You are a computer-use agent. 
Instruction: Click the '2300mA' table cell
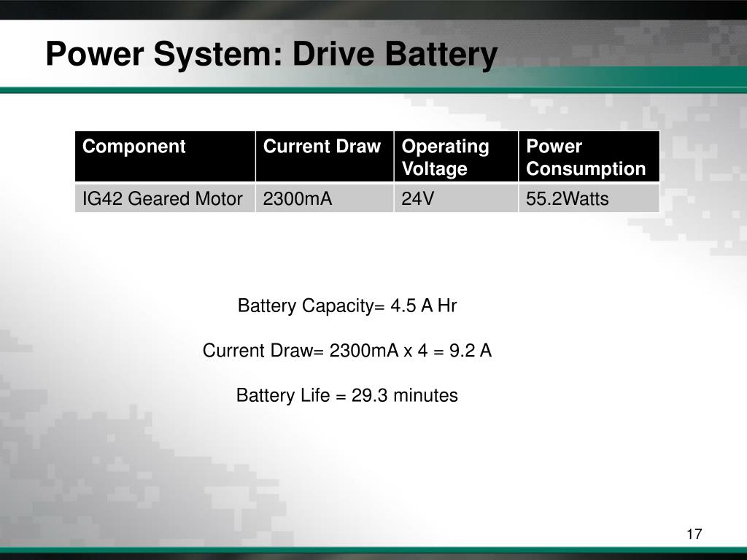(x=325, y=198)
